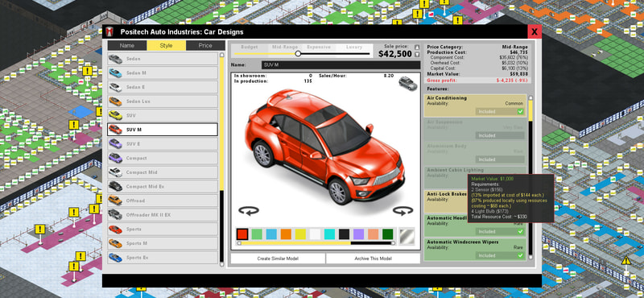Choose the peach colour swatch
Viewport: 644px width, 298px height.
tap(373, 234)
